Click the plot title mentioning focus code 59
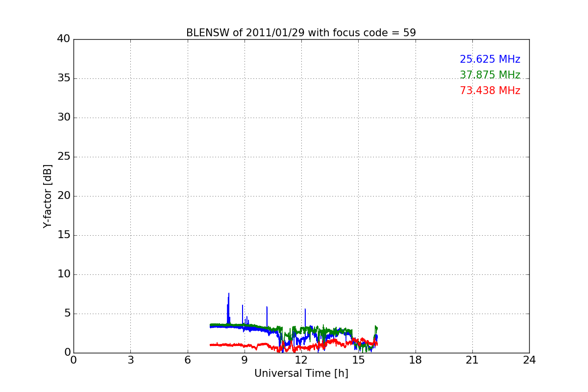588x392 pixels. click(301, 33)
